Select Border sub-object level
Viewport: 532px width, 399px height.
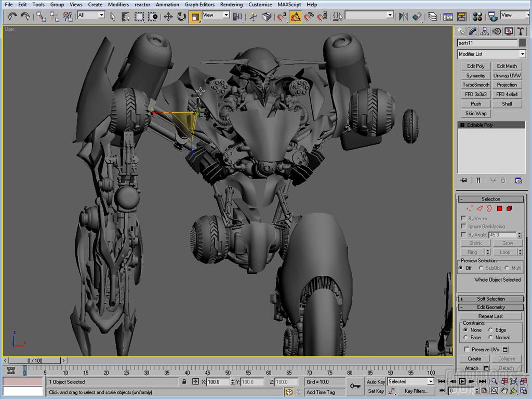[489, 208]
